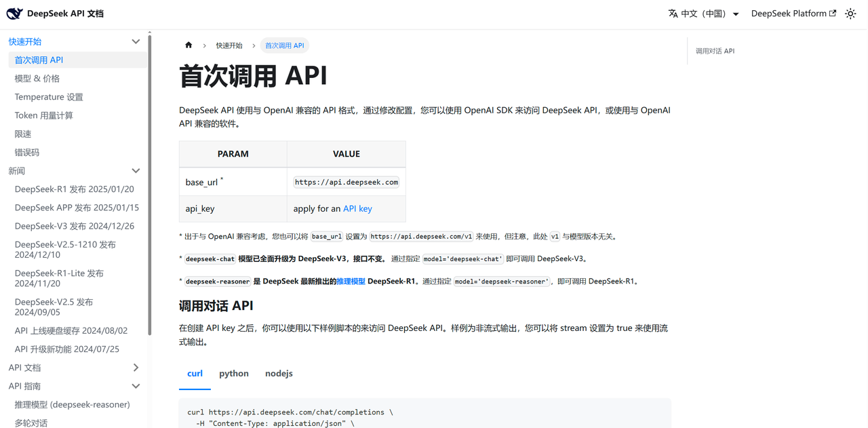The height and width of the screenshot is (428, 868).
Task: Expand the API 文档 sidebar section chevron
Action: click(136, 368)
